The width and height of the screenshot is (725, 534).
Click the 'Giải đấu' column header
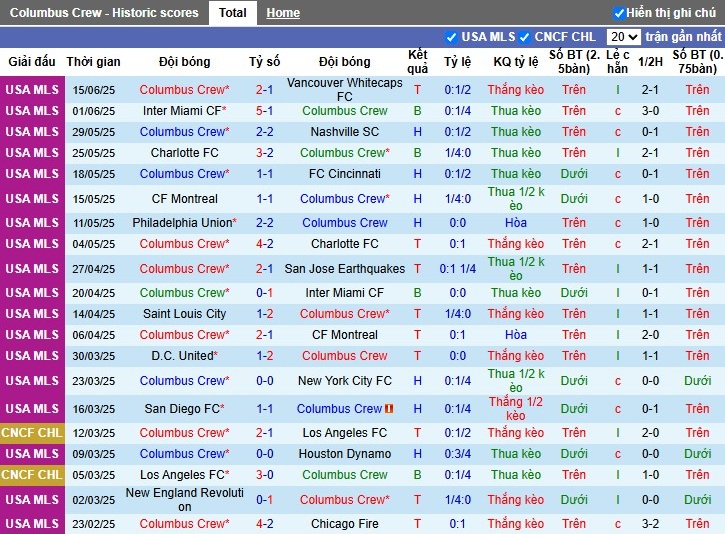click(x=32, y=61)
